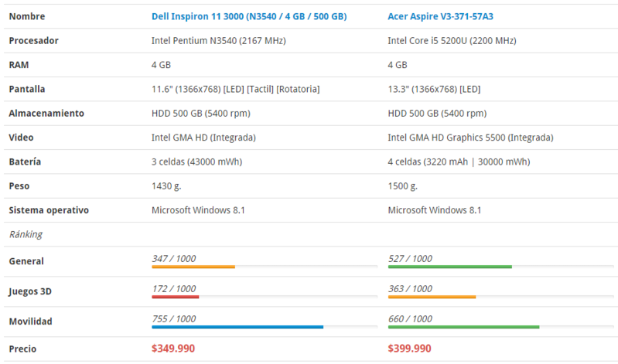Screen dimensions: 618x364
Task: Click the Dell General ranking bar 347 / 1000
Action: point(265,267)
